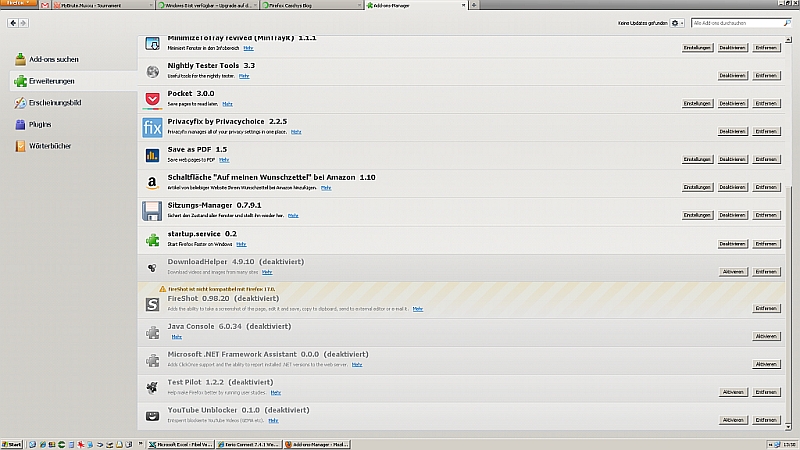
Task: Open Mehr link for FireShot
Action: point(418,309)
